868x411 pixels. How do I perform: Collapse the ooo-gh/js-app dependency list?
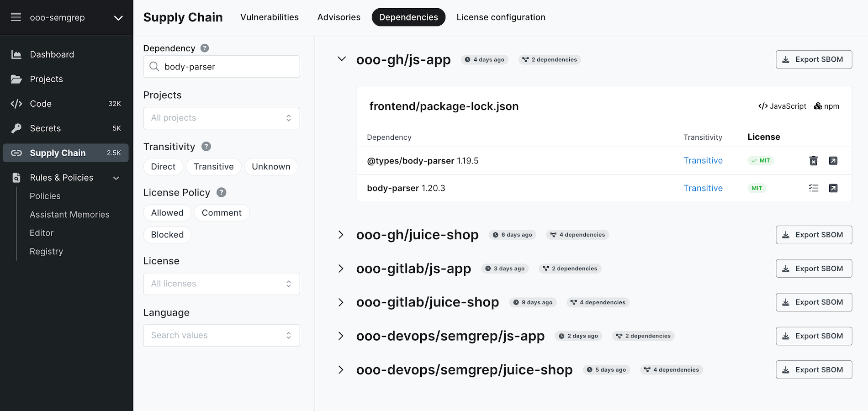341,59
